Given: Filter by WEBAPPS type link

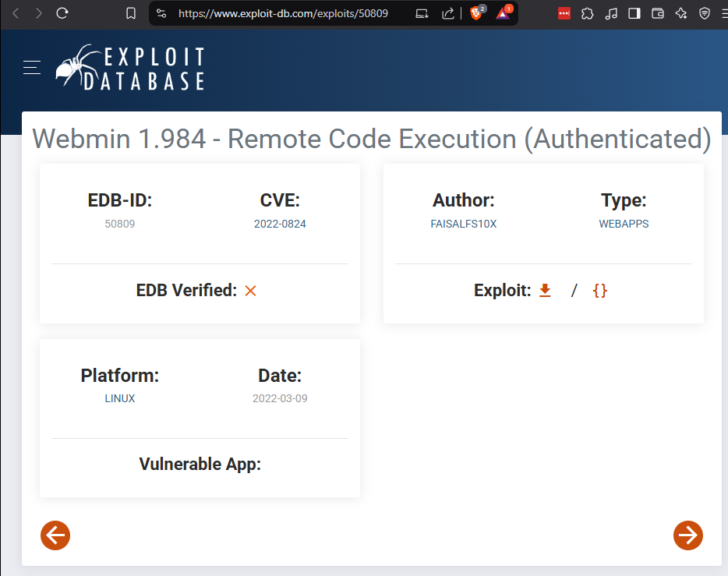Looking at the screenshot, I should point(624,224).
